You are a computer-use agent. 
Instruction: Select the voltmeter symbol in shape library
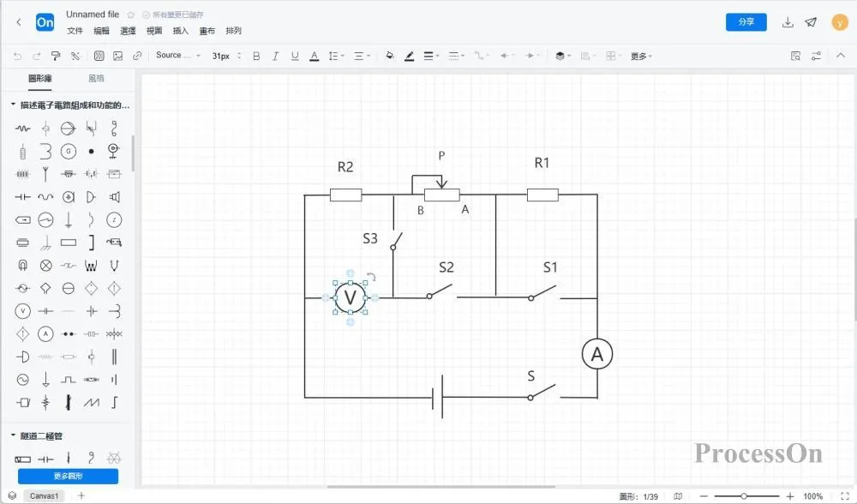pyautogui.click(x=22, y=311)
